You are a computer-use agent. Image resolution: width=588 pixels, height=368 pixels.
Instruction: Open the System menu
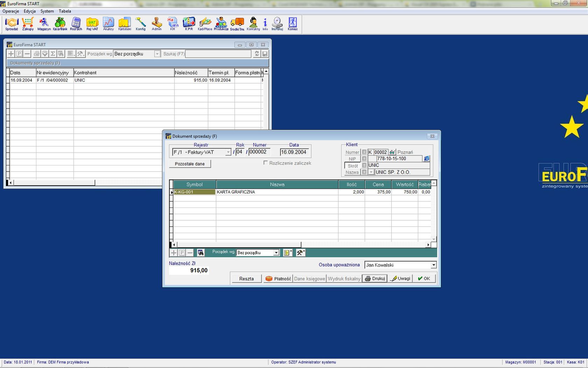point(47,11)
